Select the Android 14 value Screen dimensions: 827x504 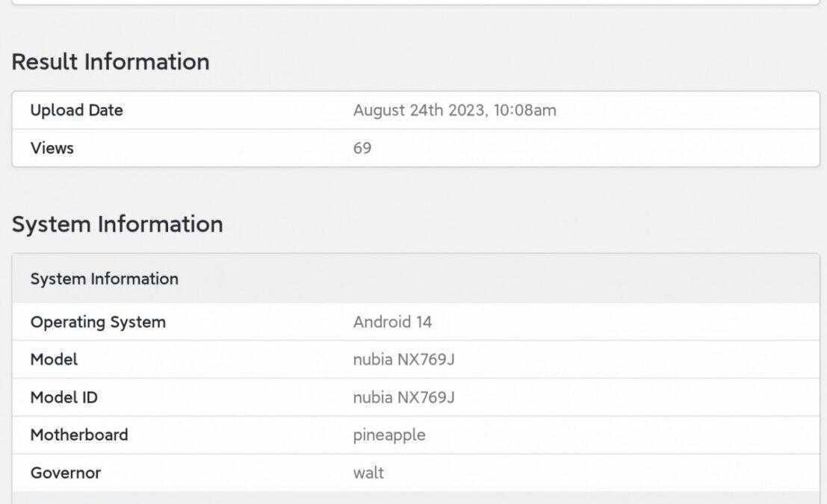[x=392, y=323]
